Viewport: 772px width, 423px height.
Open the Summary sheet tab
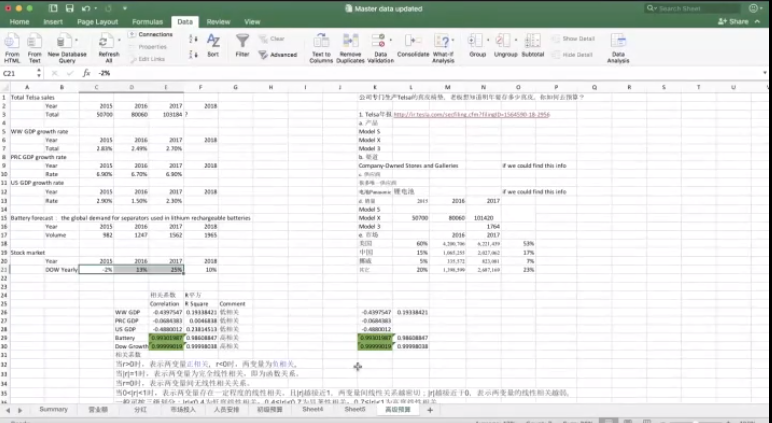(53, 410)
